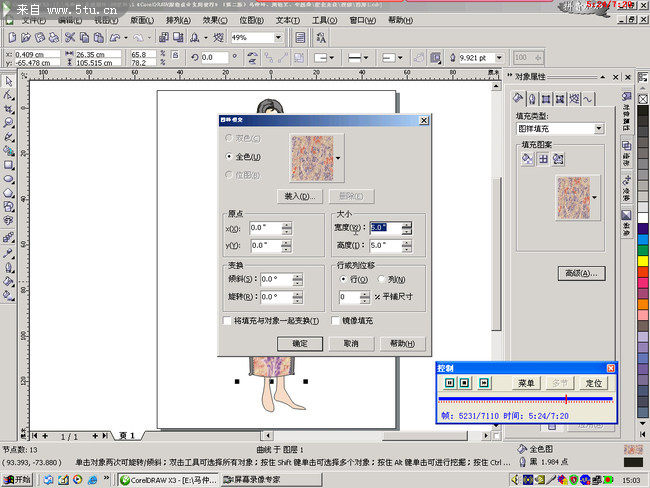Click the 确定 button

coord(299,343)
